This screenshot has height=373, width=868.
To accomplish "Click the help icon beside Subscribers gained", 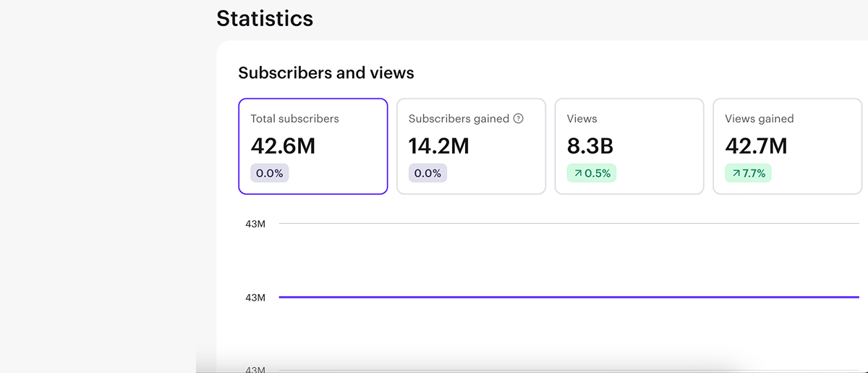I will click(x=518, y=119).
